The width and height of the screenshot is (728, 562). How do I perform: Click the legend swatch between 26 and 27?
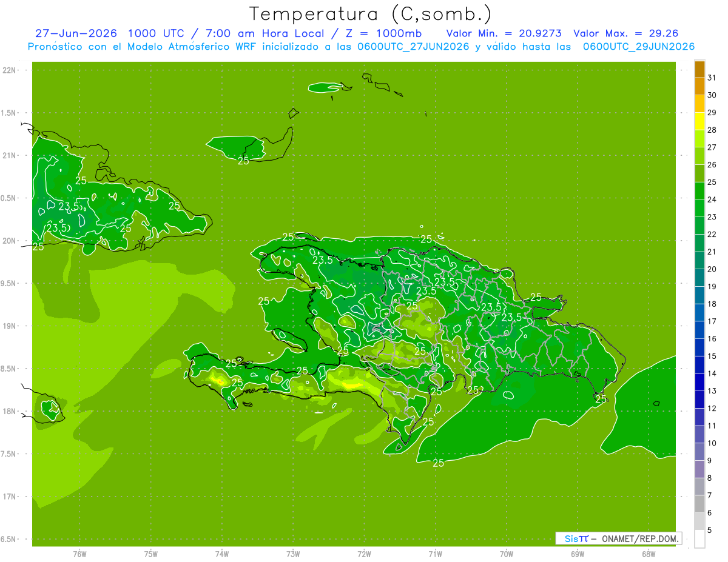pyautogui.click(x=699, y=156)
